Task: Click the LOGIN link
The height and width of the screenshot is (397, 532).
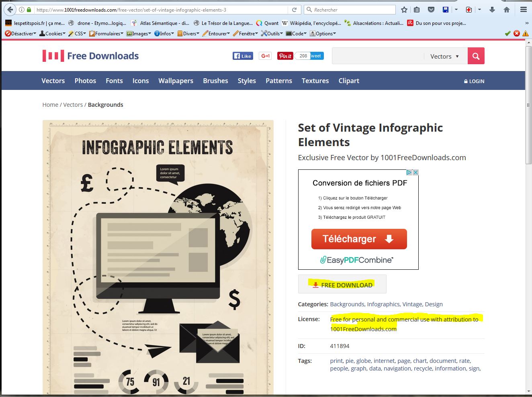Action: tap(474, 81)
